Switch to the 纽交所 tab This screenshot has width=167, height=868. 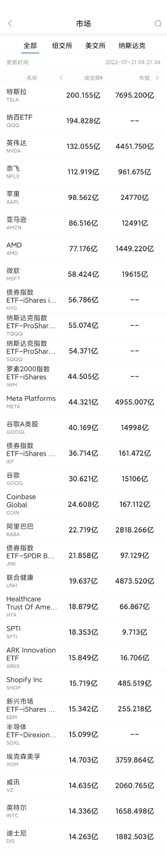[62, 45]
